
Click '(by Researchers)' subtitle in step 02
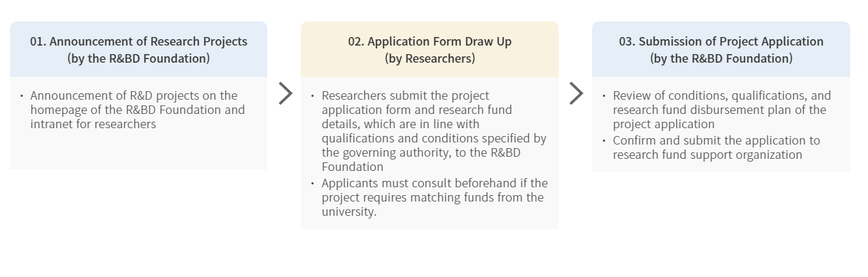pyautogui.click(x=430, y=58)
